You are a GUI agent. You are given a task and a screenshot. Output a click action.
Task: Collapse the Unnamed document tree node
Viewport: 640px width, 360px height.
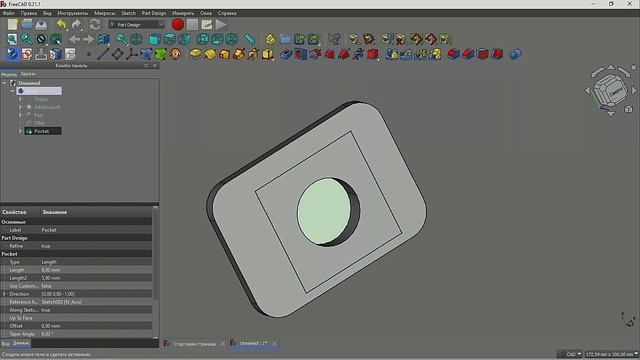pyautogui.click(x=4, y=83)
